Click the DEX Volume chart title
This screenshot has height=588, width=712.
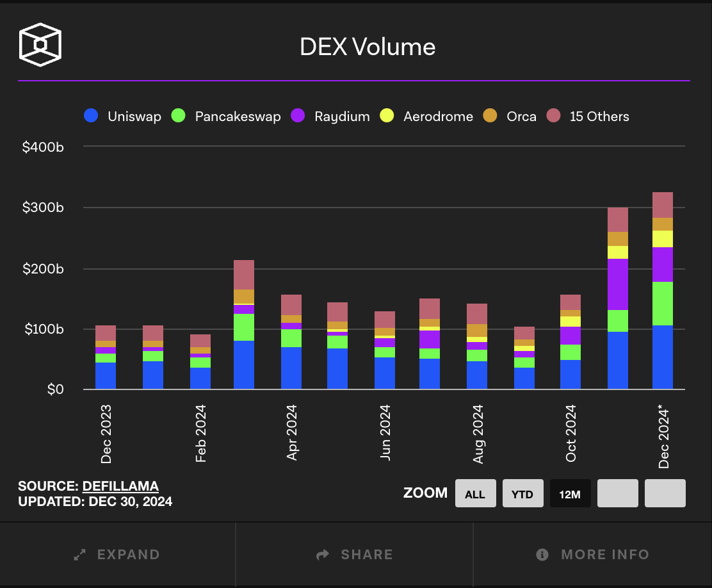(x=368, y=47)
